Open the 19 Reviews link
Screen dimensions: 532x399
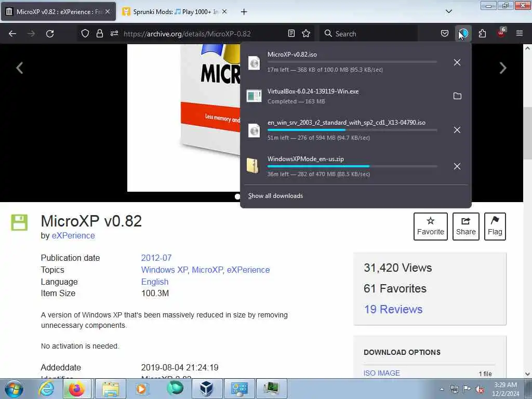click(393, 309)
